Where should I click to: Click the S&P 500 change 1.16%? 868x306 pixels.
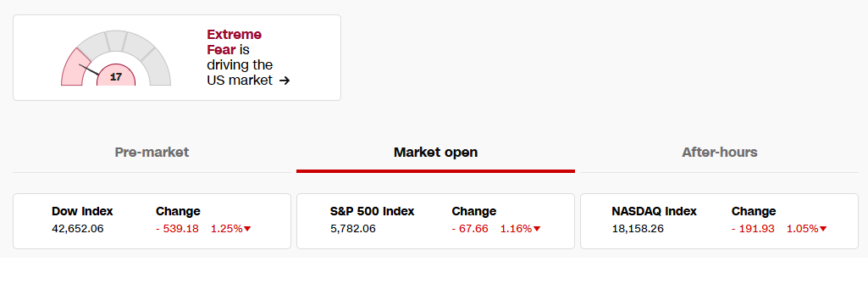tap(516, 228)
